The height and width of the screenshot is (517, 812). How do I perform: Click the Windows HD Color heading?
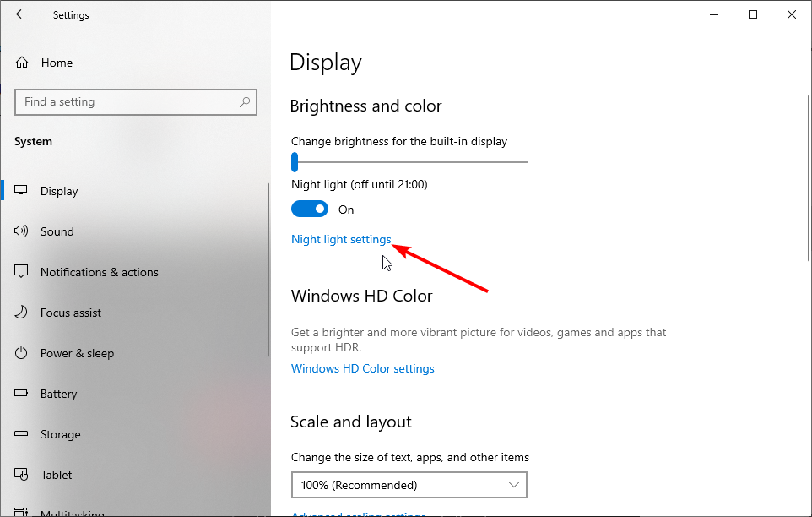pos(361,296)
